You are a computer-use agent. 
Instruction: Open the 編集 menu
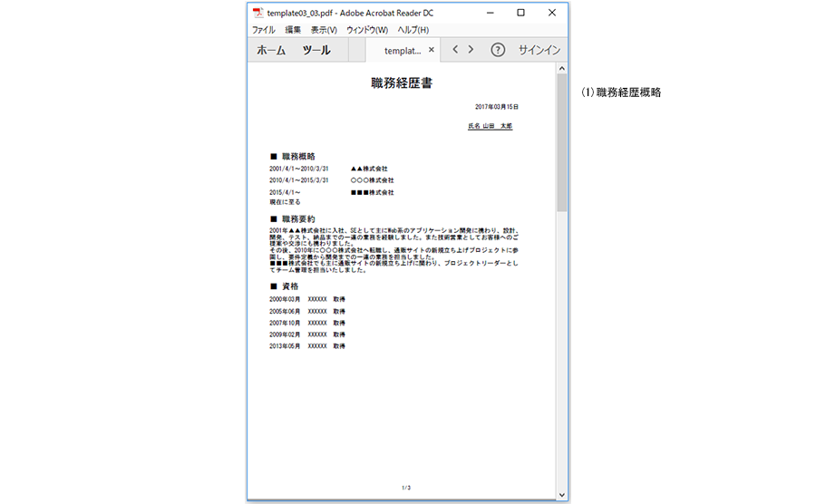[x=293, y=30]
